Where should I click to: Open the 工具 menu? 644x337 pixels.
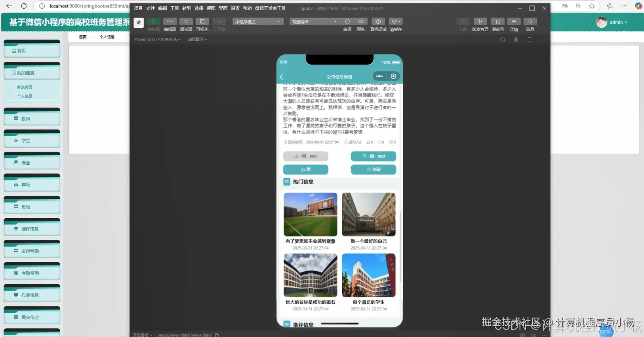[x=175, y=8]
